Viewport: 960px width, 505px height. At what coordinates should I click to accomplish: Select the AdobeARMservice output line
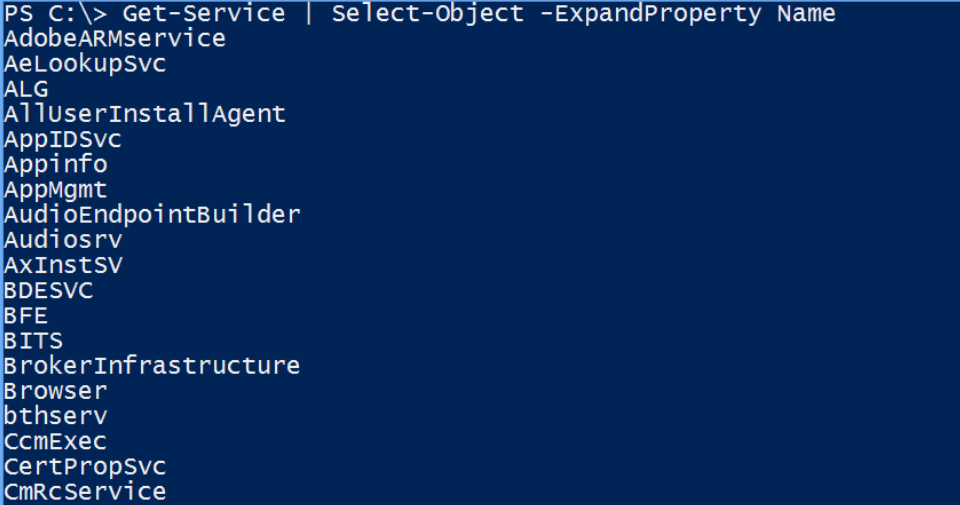pyautogui.click(x=115, y=39)
